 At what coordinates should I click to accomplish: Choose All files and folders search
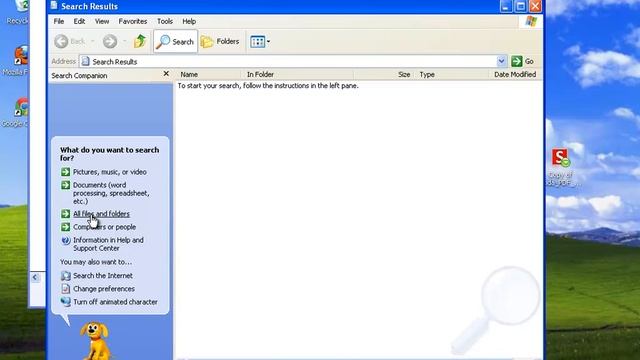101,213
